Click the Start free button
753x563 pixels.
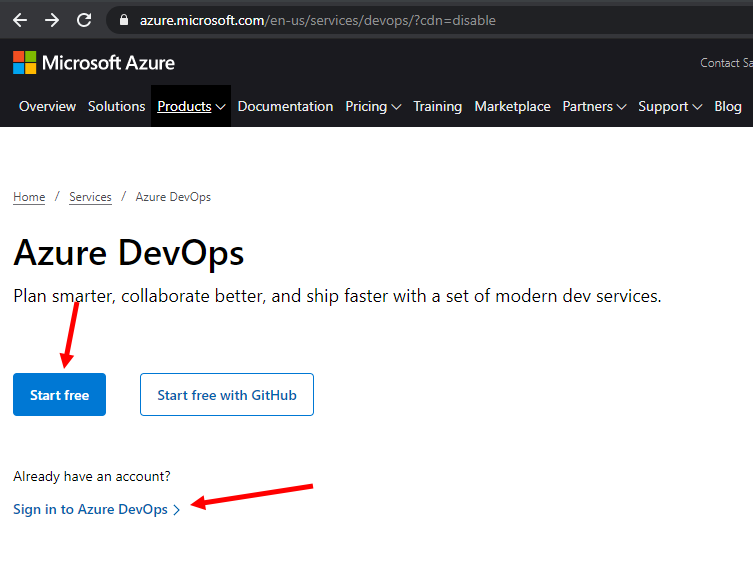click(x=60, y=394)
